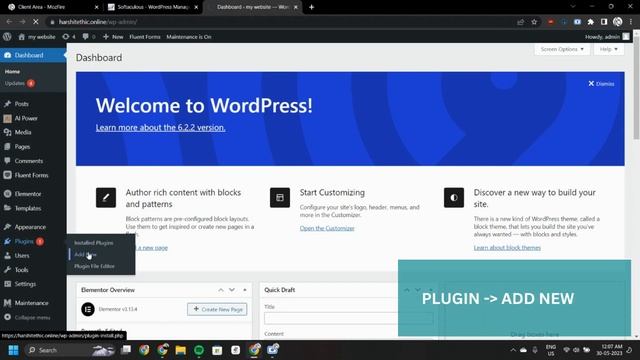Open the Howdy, admin account menu

(607, 37)
